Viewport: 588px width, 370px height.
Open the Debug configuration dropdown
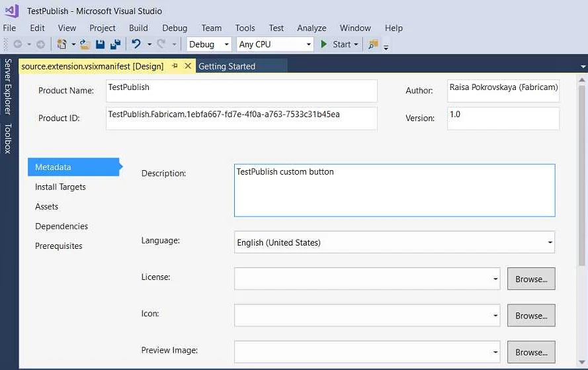(x=208, y=44)
